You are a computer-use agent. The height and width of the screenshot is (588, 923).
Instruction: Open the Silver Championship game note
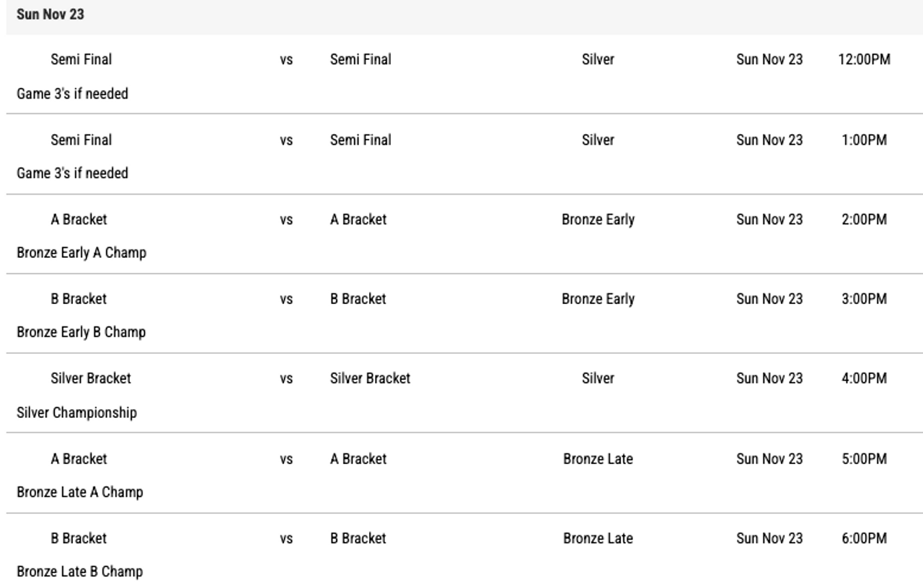coord(76,413)
